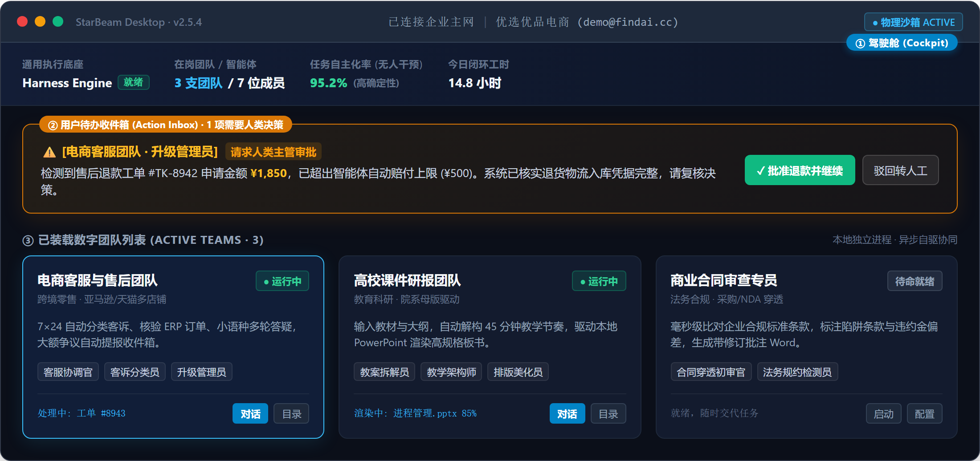Click 处理中: 工单 #8943 status text
The width and height of the screenshot is (980, 461).
click(82, 413)
